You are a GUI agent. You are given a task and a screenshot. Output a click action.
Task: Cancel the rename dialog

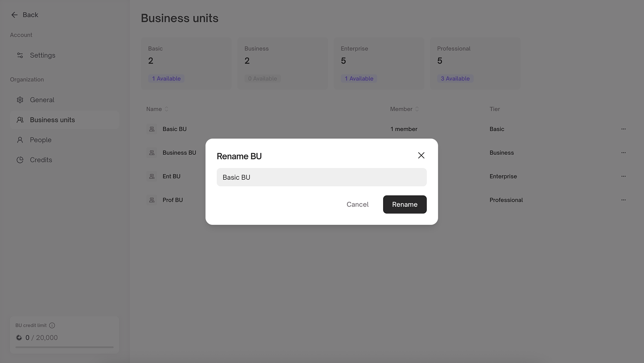[357, 205]
